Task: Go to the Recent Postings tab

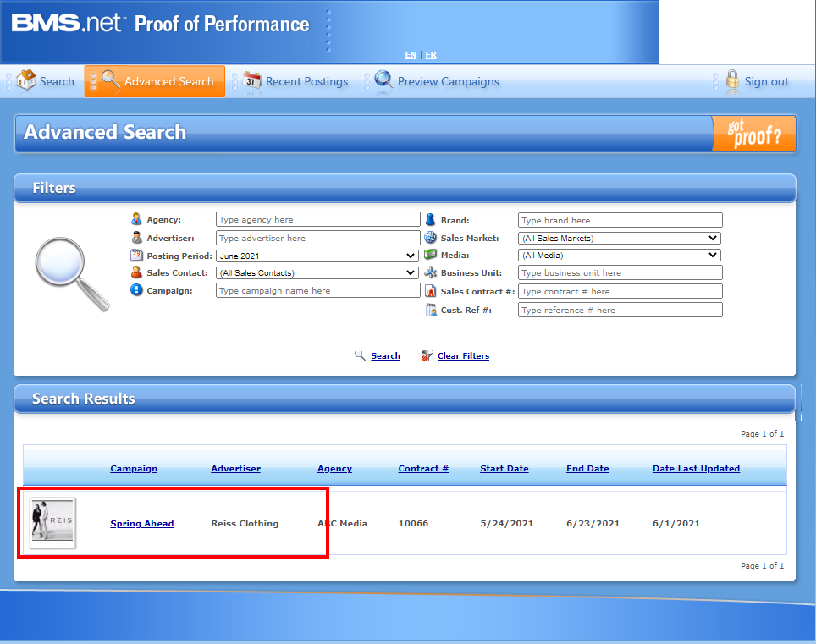Action: coord(306,81)
